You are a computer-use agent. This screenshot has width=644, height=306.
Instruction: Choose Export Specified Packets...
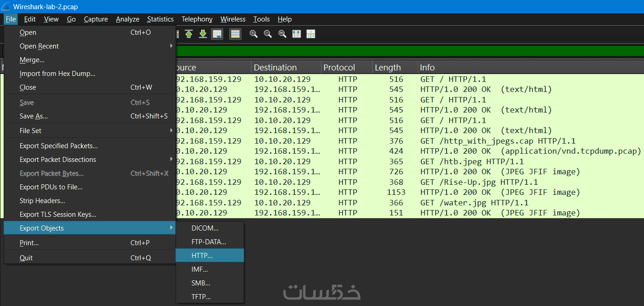pos(90,146)
